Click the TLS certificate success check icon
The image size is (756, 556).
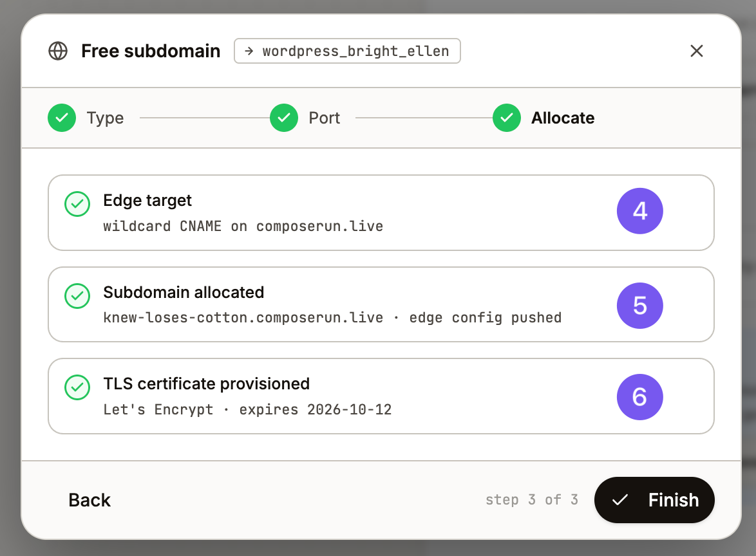tap(77, 387)
